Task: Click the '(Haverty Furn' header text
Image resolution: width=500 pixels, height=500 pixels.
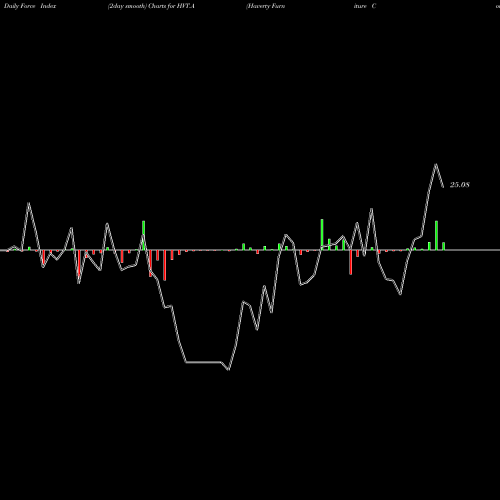Action: [265, 6]
